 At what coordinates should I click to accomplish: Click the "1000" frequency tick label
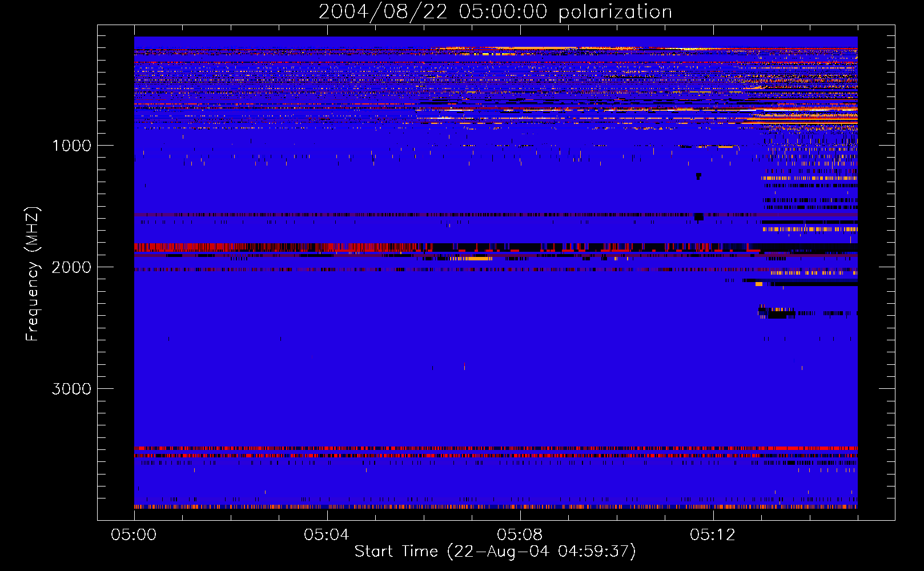pyautogui.click(x=72, y=146)
